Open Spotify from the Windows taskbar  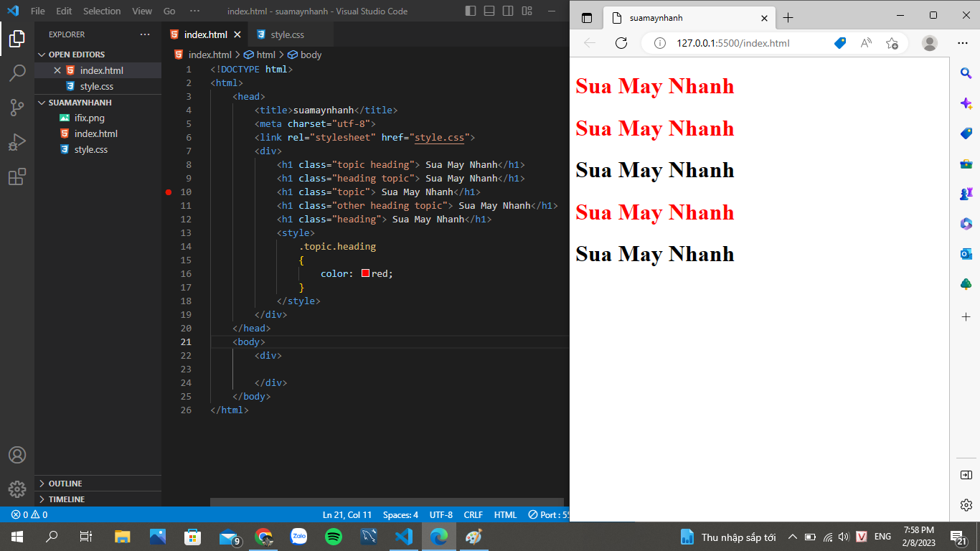[x=334, y=537]
